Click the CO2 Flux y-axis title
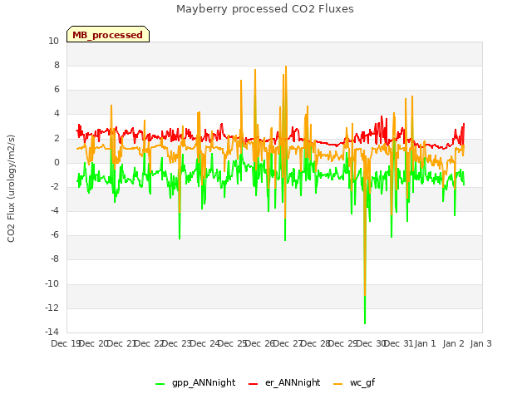532x399 pixels. pyautogui.click(x=11, y=189)
